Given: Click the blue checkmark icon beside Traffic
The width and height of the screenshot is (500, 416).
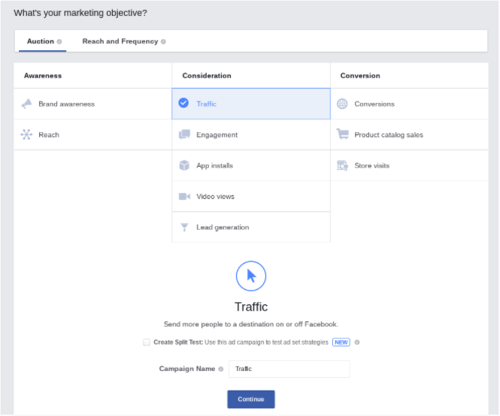Looking at the screenshot, I should coord(184,103).
